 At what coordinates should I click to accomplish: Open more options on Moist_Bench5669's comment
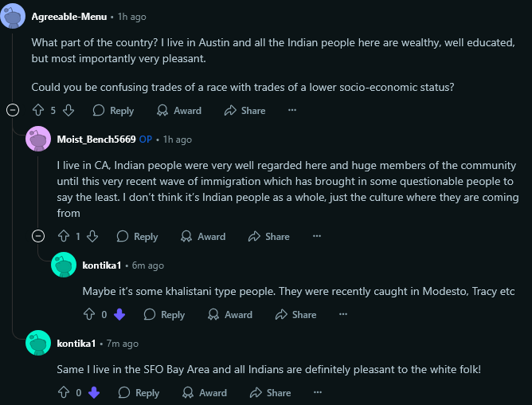coord(317,236)
